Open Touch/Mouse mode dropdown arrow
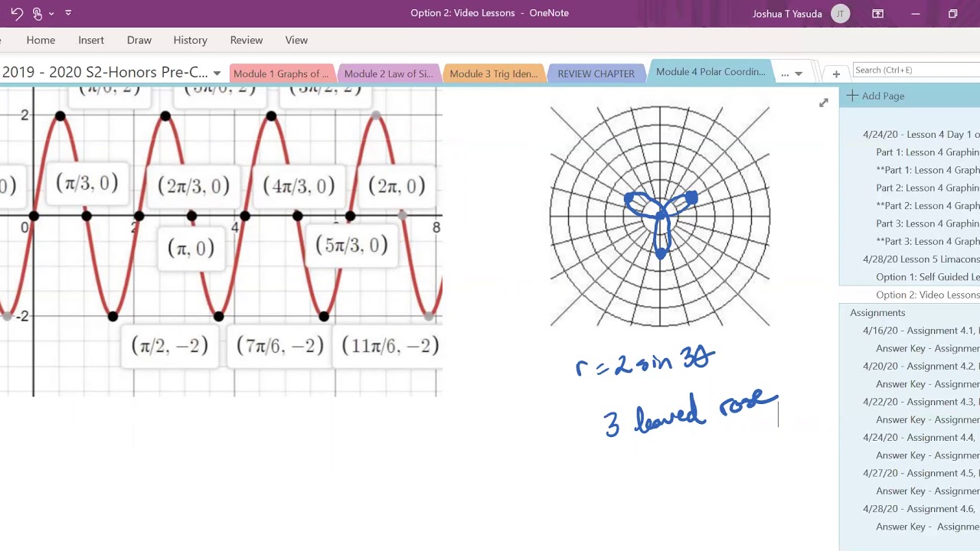 click(51, 13)
